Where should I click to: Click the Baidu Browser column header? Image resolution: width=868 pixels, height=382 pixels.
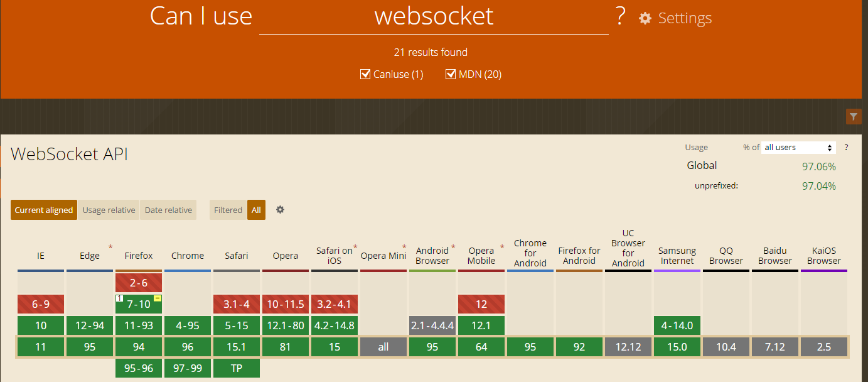click(x=775, y=255)
